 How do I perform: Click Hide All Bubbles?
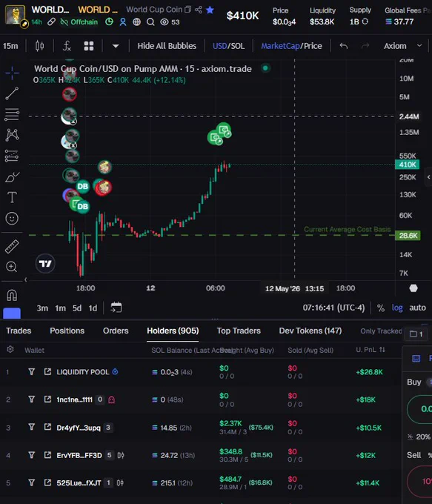167,46
